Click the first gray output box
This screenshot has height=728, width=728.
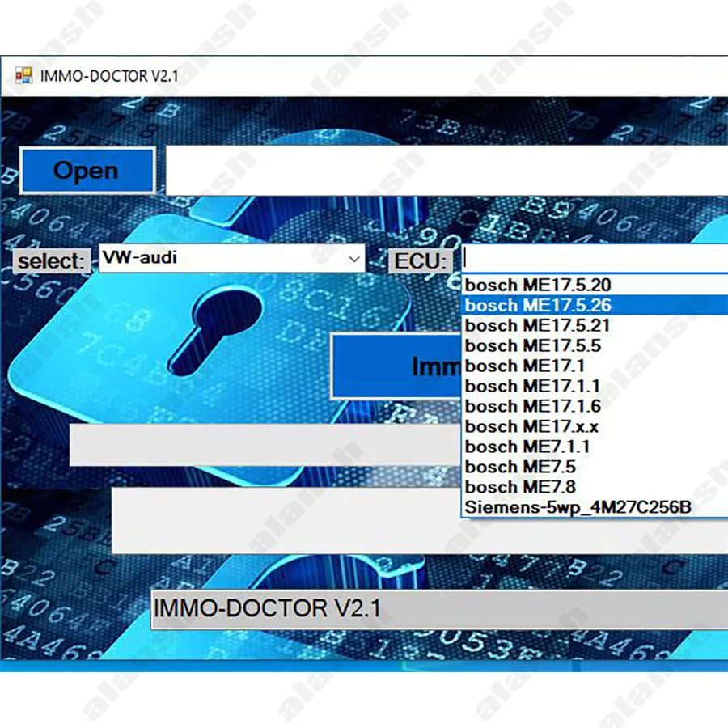tap(265, 445)
